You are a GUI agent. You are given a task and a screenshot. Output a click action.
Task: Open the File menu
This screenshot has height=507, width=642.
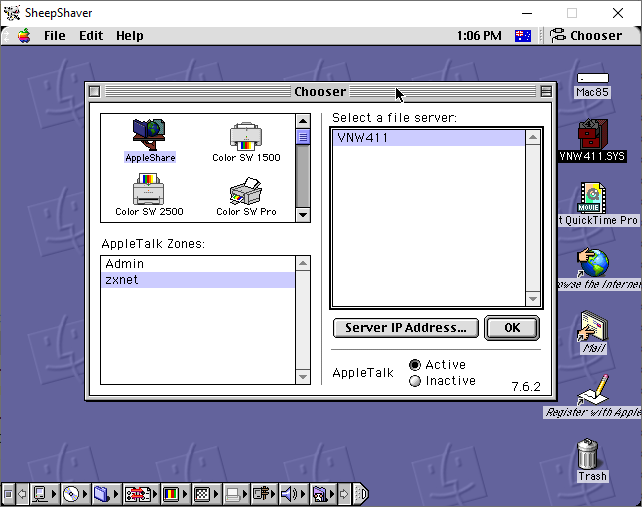[x=54, y=36]
